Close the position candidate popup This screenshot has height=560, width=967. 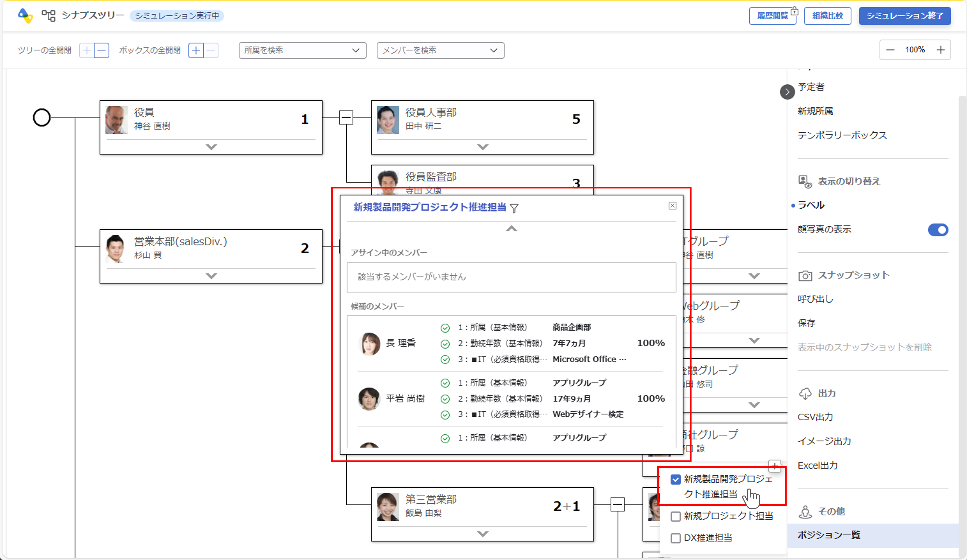coord(672,206)
